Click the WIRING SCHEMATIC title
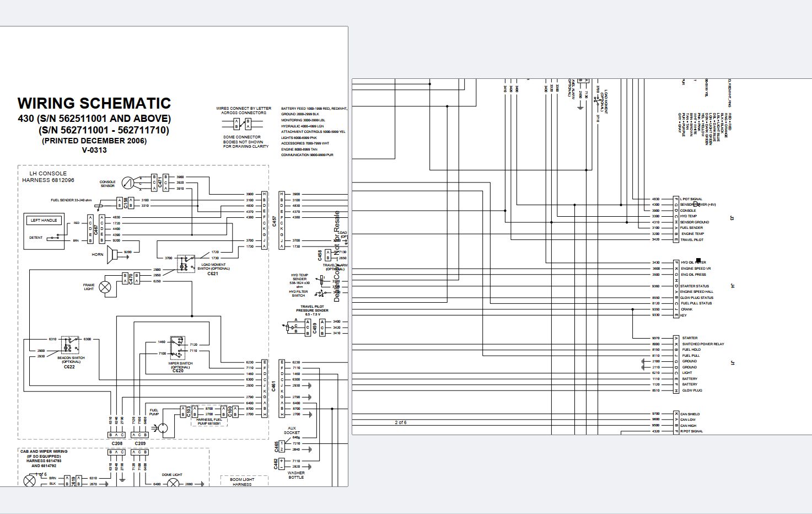The image size is (812, 514). 94,104
